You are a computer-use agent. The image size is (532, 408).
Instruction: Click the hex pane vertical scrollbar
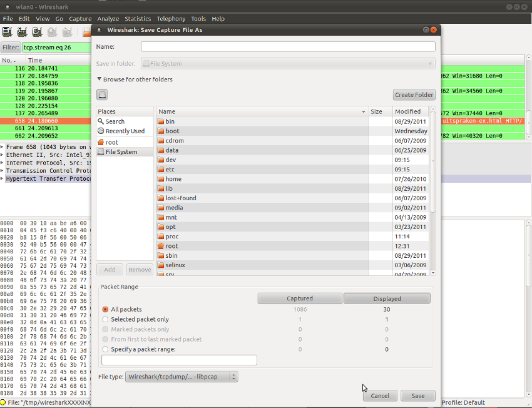click(x=529, y=309)
